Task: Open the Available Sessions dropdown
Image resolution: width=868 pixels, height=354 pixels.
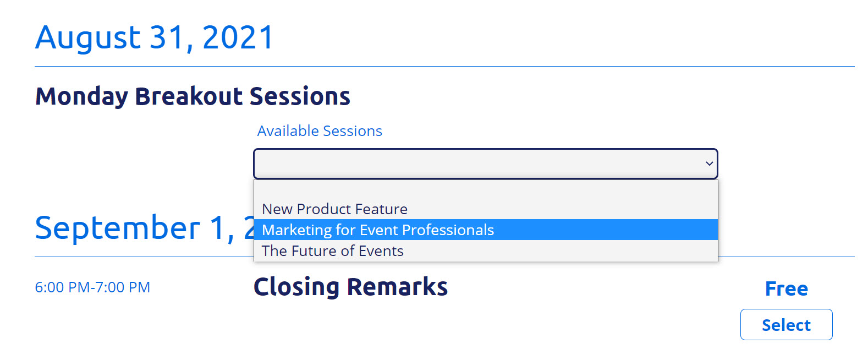Action: click(486, 164)
